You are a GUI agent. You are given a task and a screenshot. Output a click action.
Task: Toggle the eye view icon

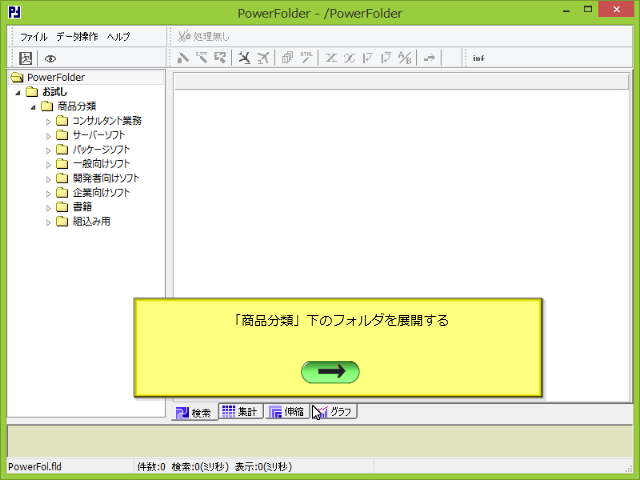pos(50,59)
